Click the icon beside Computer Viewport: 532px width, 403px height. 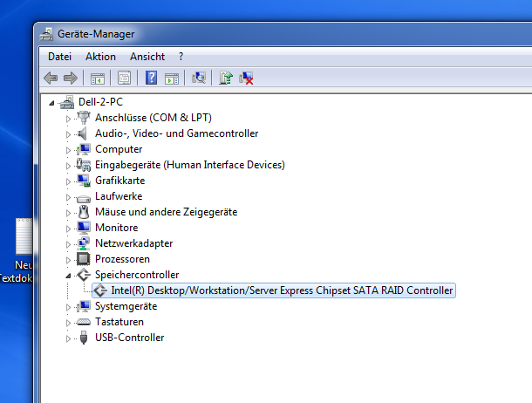(x=84, y=149)
